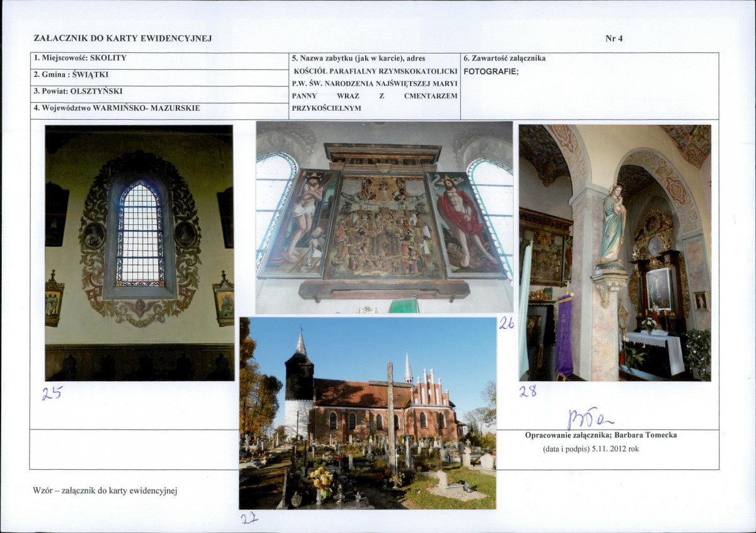Click handwritten number 27
Screen dimensions: 756x533
coord(249,519)
